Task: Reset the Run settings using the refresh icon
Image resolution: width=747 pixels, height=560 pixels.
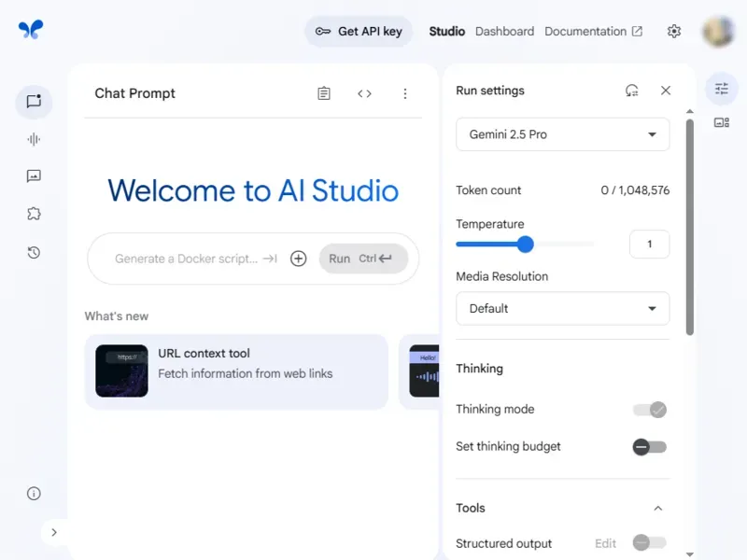Action: pos(631,90)
